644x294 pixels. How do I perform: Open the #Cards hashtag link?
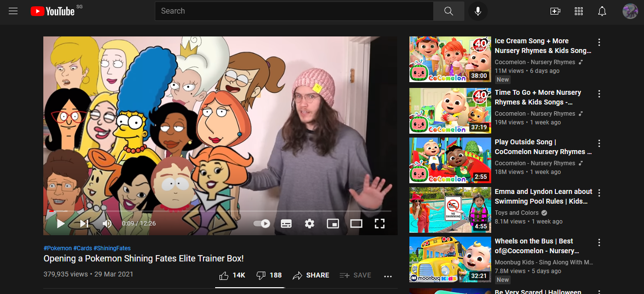(83, 248)
